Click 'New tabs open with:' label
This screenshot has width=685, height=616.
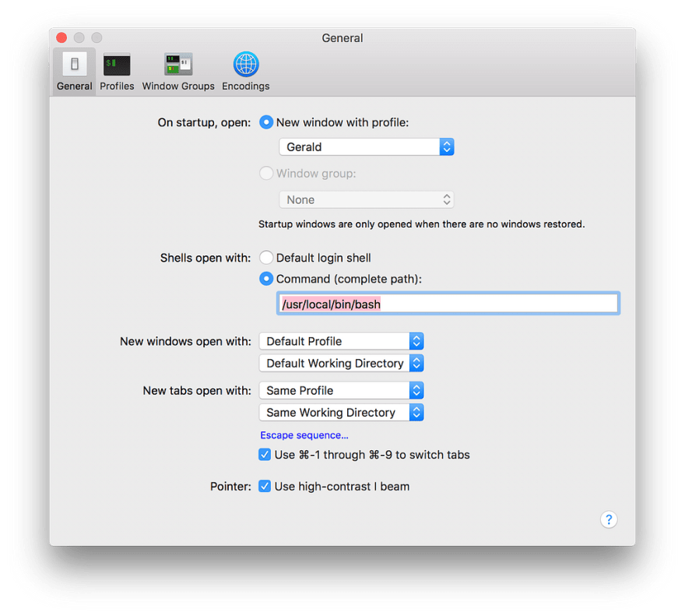(x=197, y=391)
